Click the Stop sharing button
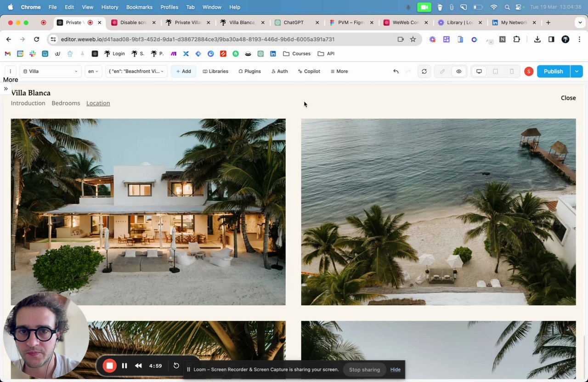The height and width of the screenshot is (382, 588). coord(364,370)
